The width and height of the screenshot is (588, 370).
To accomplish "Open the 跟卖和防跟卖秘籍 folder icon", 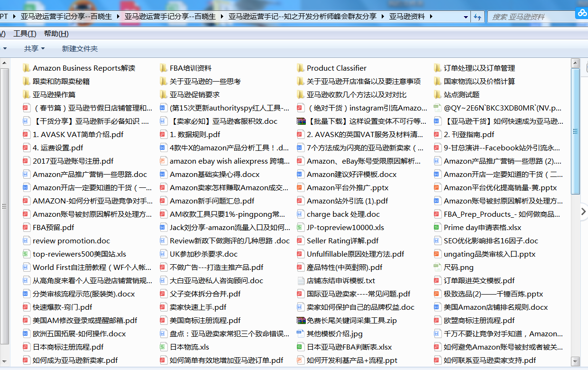I will 27,81.
